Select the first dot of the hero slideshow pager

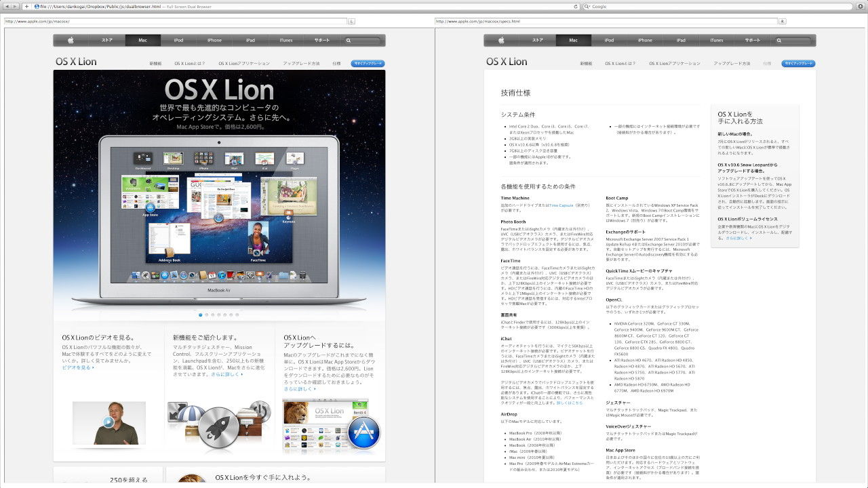click(x=200, y=314)
